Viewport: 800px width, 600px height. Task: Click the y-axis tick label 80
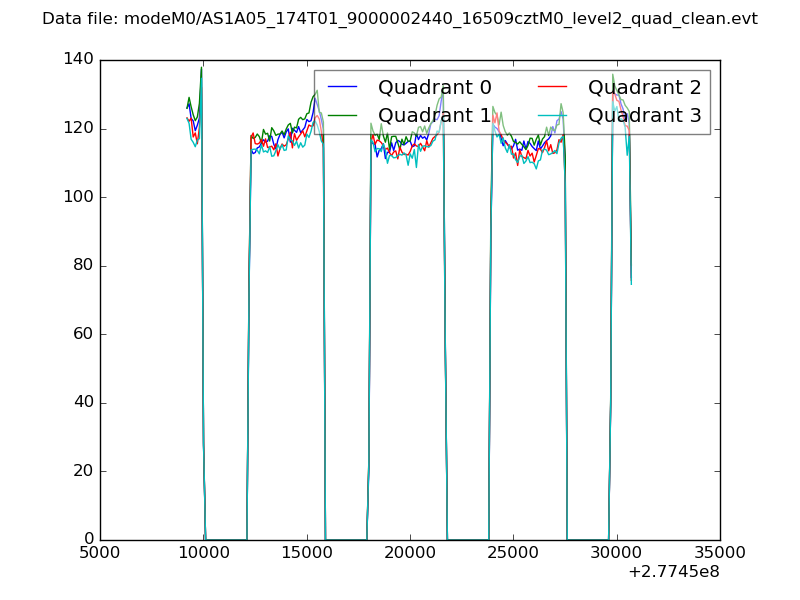(x=82, y=266)
